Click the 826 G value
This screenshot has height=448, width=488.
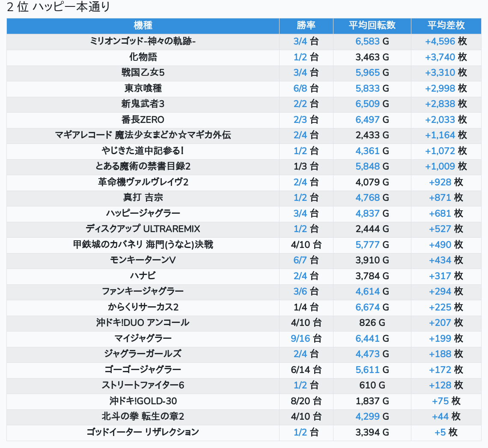pyautogui.click(x=372, y=323)
